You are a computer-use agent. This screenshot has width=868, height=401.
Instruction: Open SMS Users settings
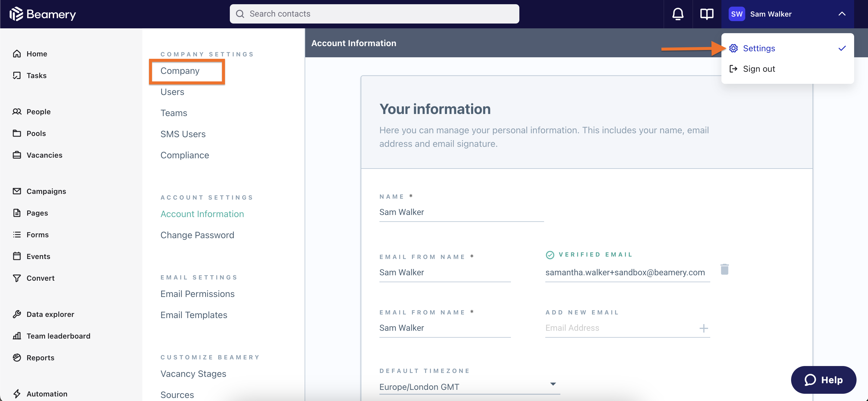pyautogui.click(x=183, y=134)
